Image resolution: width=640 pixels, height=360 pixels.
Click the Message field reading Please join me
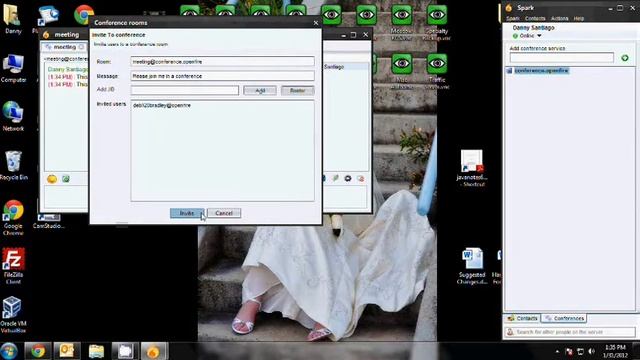(222, 76)
